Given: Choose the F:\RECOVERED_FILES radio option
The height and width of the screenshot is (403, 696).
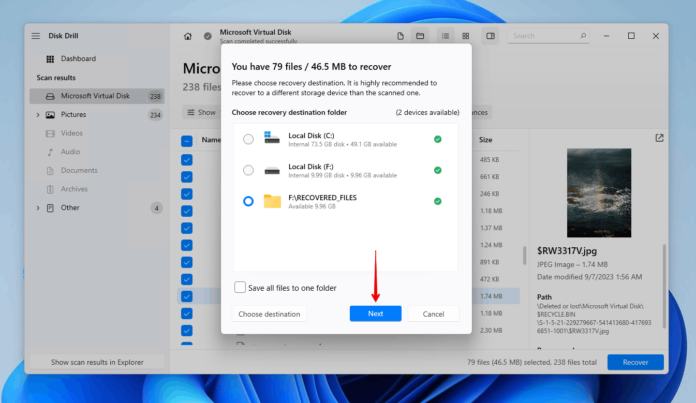Looking at the screenshot, I should tap(248, 201).
